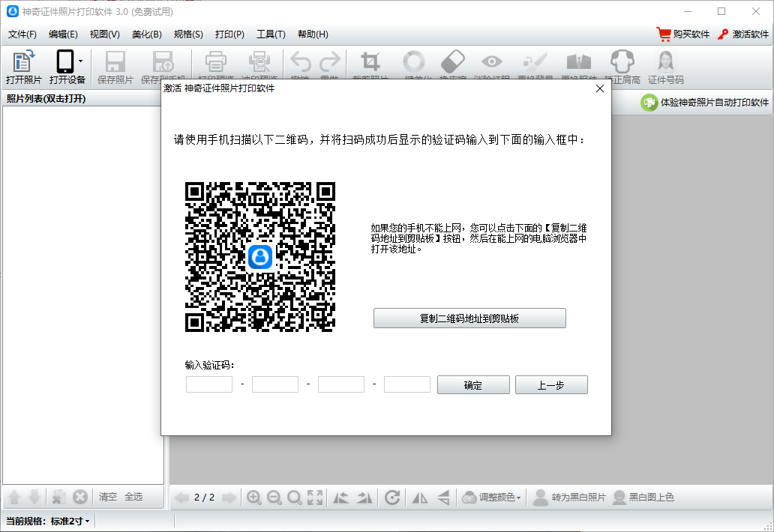Click the first verification code field
This screenshot has width=774, height=532.
click(x=208, y=384)
